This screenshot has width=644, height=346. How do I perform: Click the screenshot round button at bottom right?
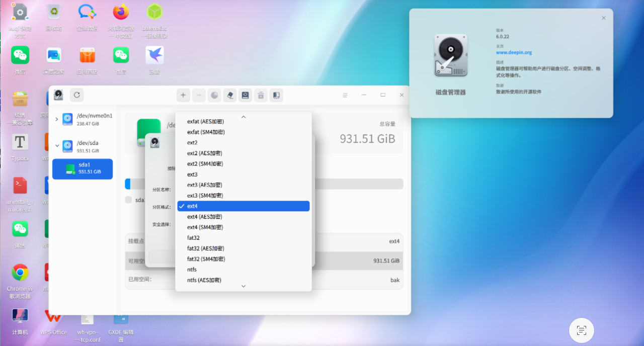582,330
